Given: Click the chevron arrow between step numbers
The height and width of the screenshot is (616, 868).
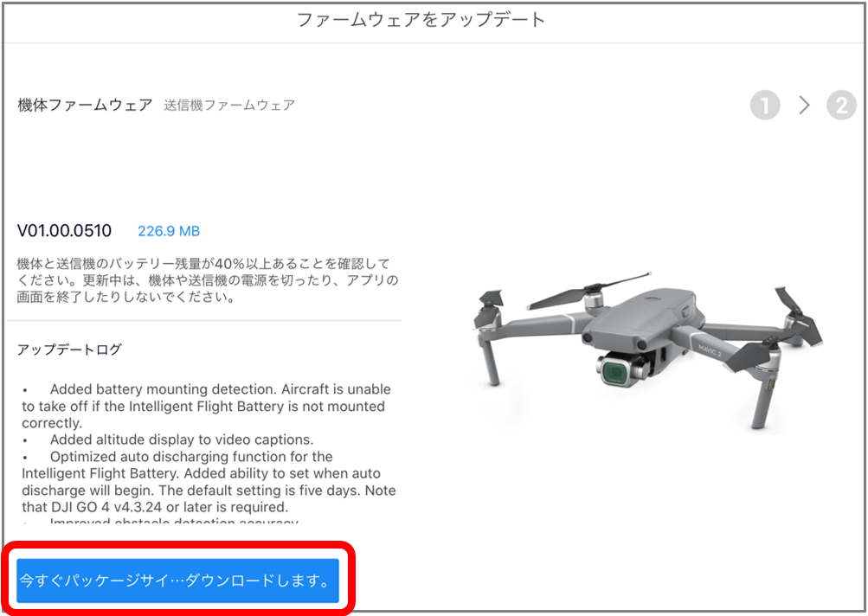Looking at the screenshot, I should pos(804,106).
